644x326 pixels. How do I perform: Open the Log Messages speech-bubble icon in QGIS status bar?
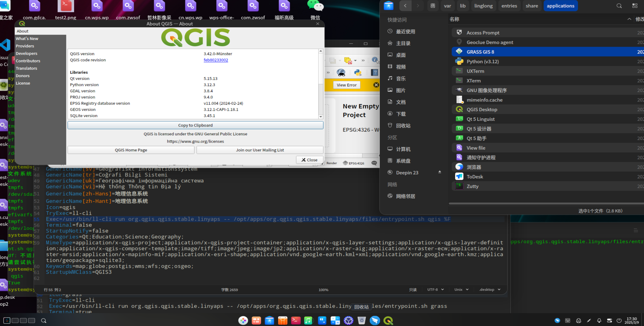(x=374, y=163)
